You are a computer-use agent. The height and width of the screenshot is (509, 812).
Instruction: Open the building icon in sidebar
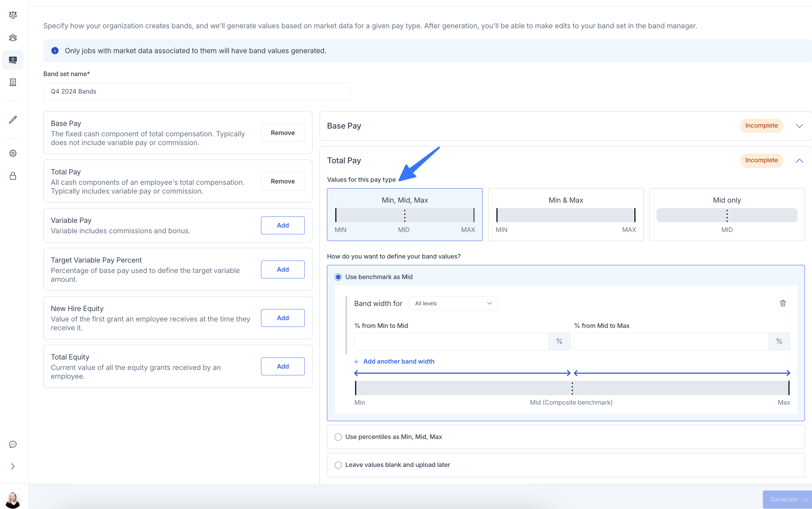click(x=13, y=82)
